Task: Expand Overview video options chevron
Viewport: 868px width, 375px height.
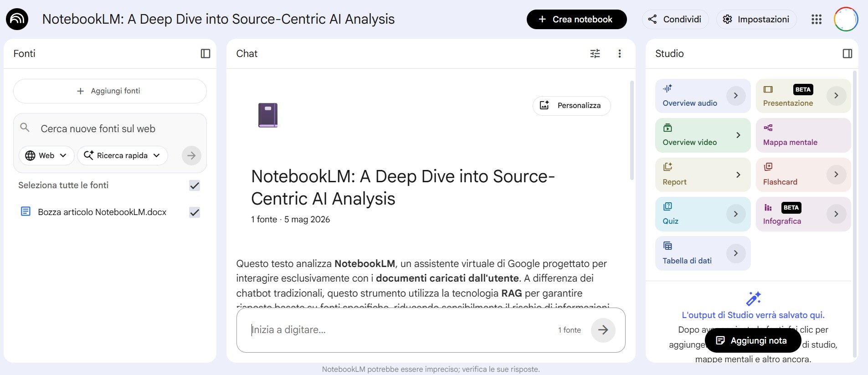Action: click(738, 135)
